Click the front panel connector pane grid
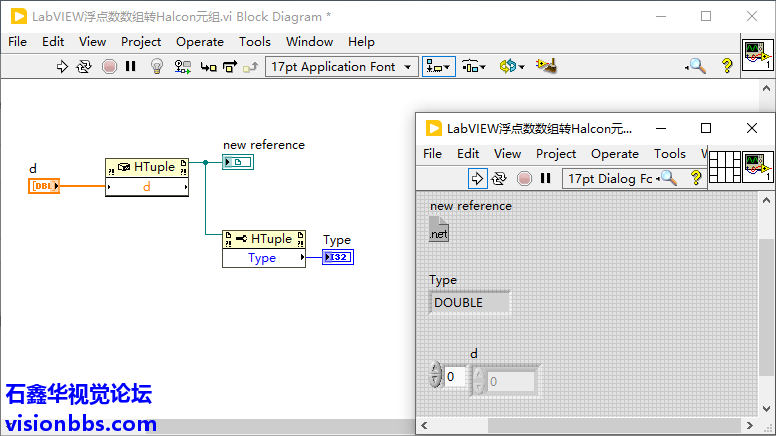 (723, 167)
